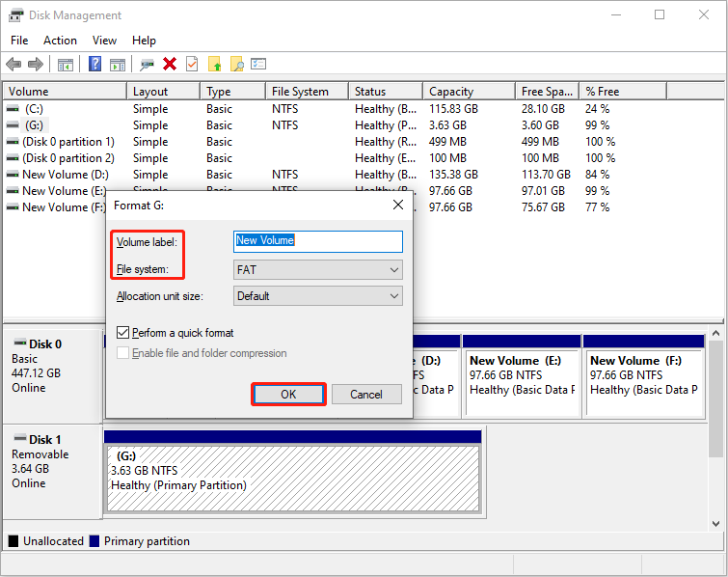The width and height of the screenshot is (728, 577).
Task: Click the 115.83 GB capacity cell
Action: 453,109
